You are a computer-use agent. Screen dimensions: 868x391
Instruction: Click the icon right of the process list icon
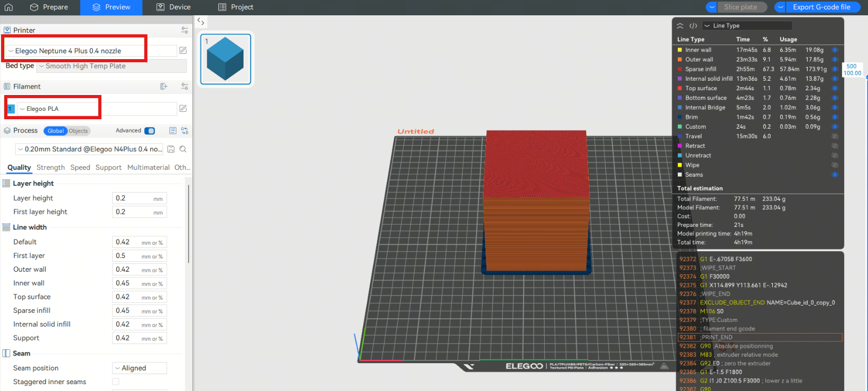pyautogui.click(x=184, y=131)
